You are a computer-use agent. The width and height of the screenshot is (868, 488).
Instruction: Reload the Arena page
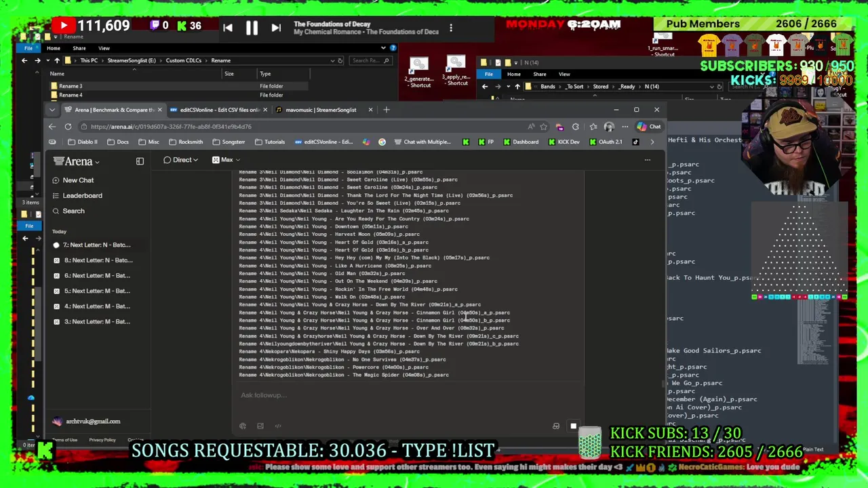(x=68, y=127)
